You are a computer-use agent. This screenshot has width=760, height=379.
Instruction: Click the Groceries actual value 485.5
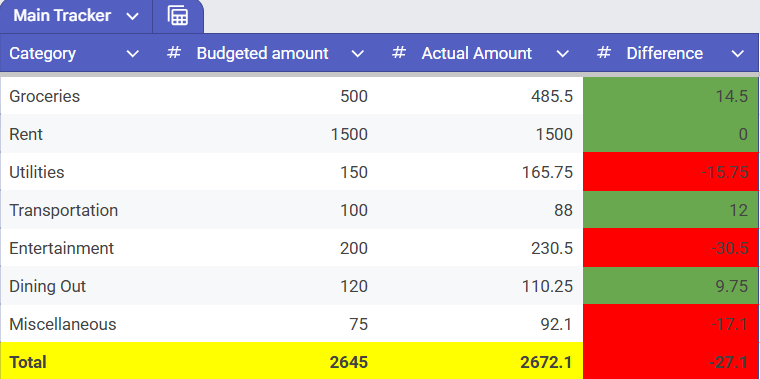click(x=552, y=96)
